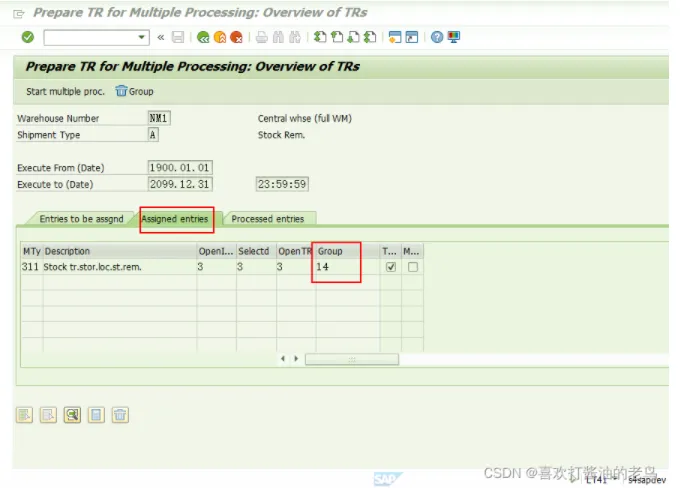The image size is (680, 488).
Task: Toggle the checked T... checkbox in row 311
Action: [x=391, y=267]
